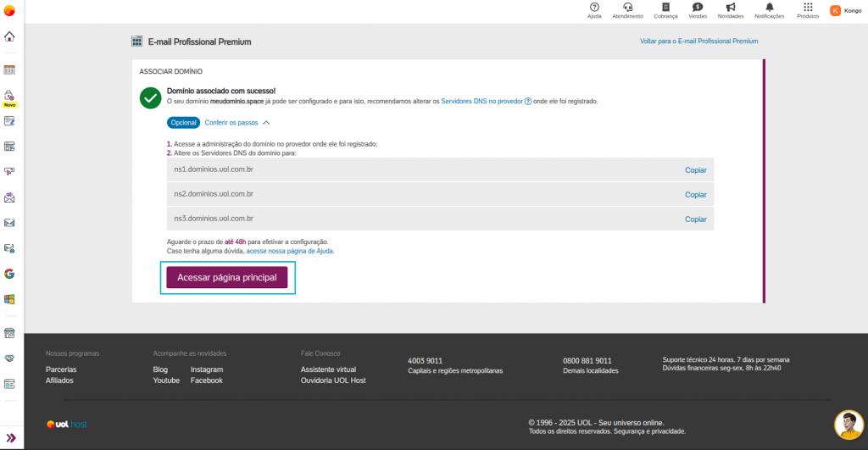Open Parcerias footer link
This screenshot has height=450, width=868.
(61, 369)
